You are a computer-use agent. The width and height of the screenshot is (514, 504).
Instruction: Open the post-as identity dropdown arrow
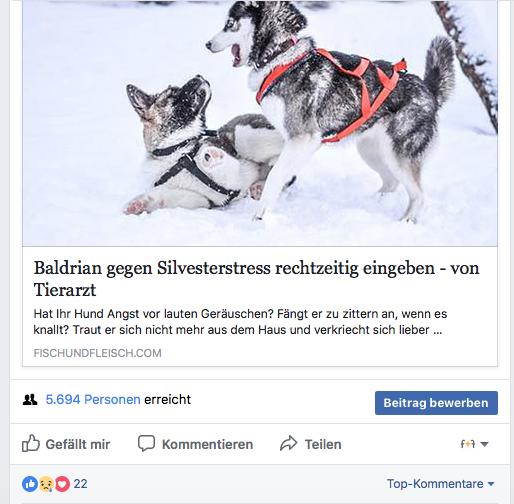485,444
